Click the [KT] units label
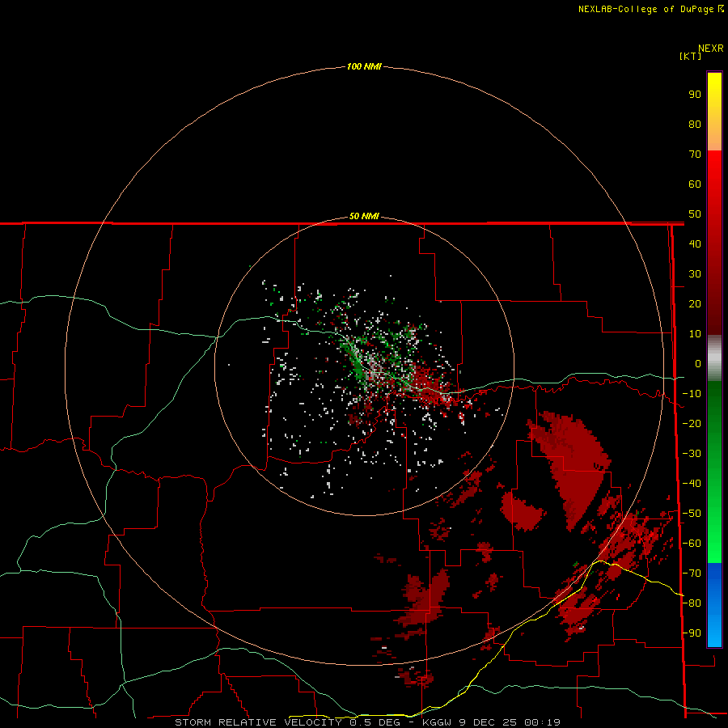This screenshot has height=728, width=728. click(x=690, y=56)
